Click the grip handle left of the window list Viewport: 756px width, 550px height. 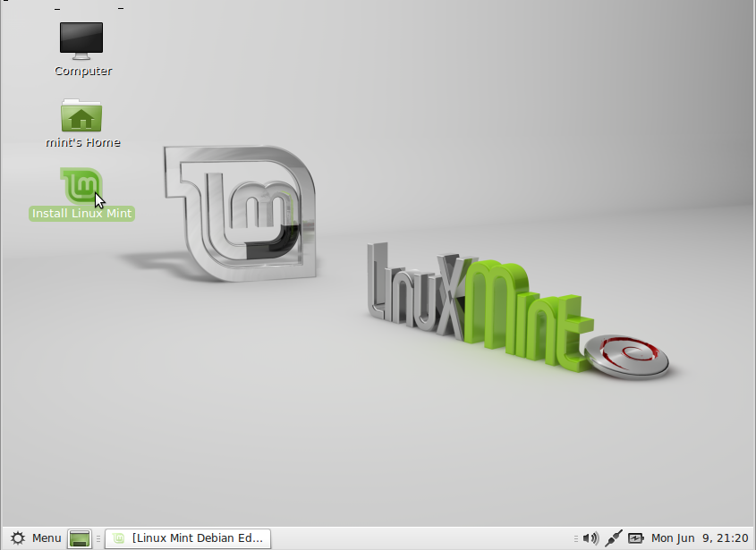(97, 538)
